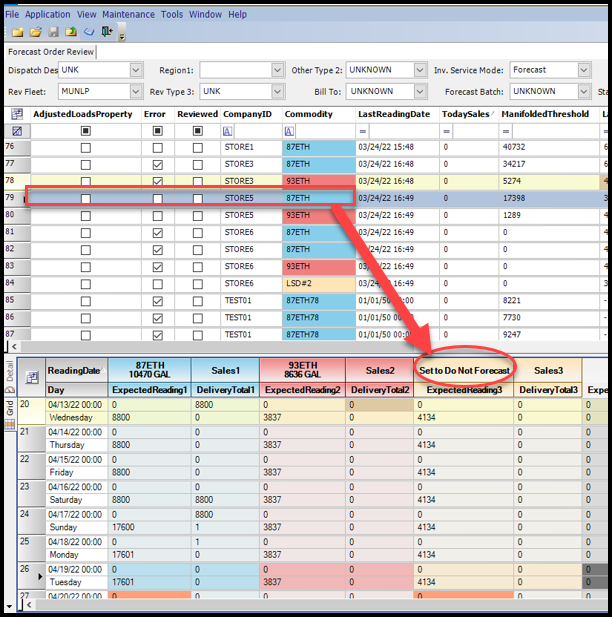The height and width of the screenshot is (617, 612).
Task: Switch to Forecast Order Review tab
Action: click(51, 52)
